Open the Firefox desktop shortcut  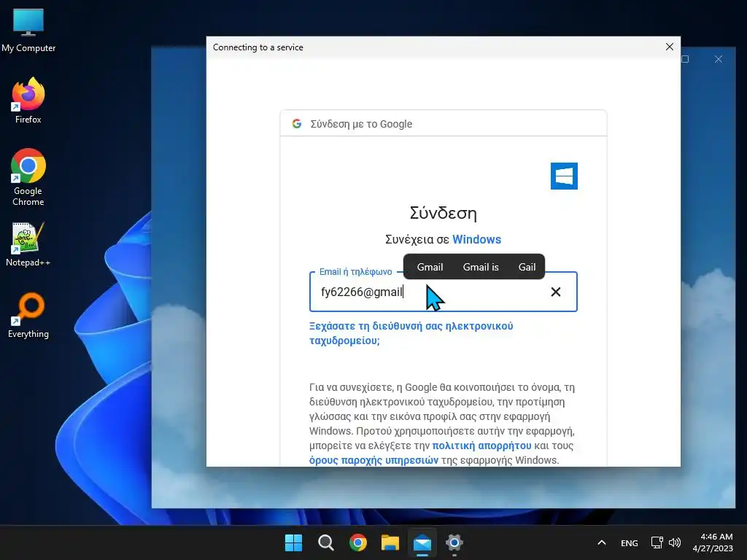pos(28,101)
